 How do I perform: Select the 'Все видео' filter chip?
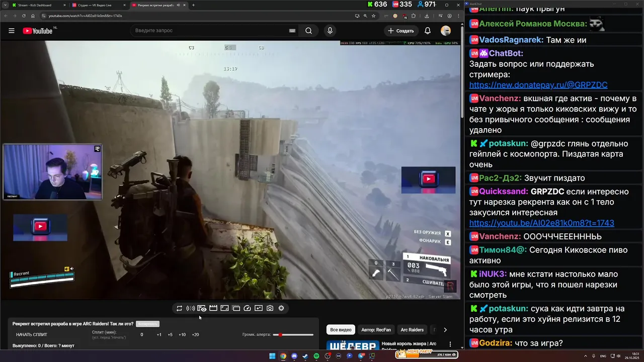tap(341, 330)
